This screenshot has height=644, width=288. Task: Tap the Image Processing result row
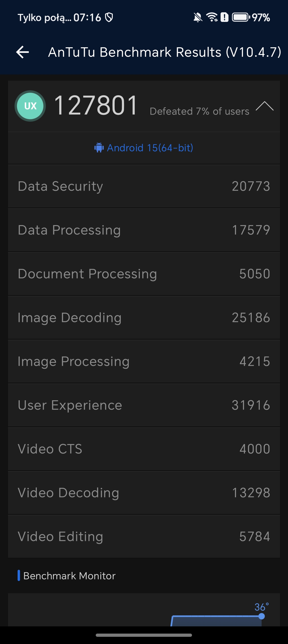(x=144, y=362)
